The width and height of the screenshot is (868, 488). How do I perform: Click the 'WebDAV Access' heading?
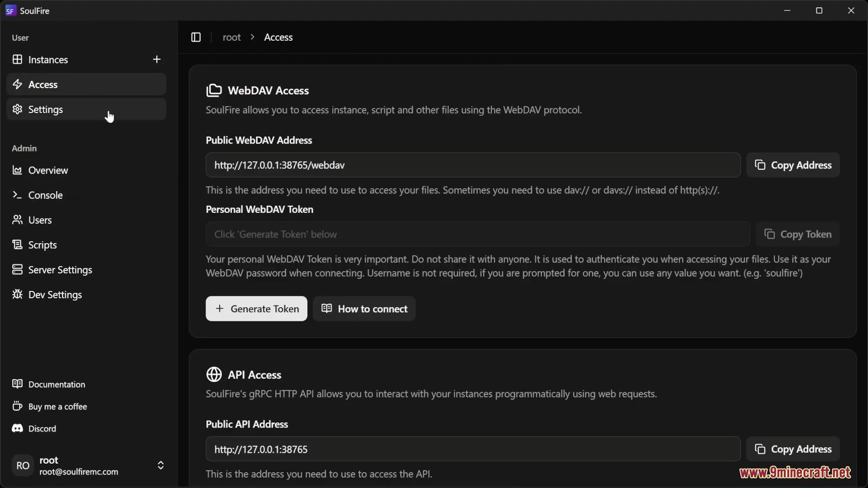tap(268, 90)
